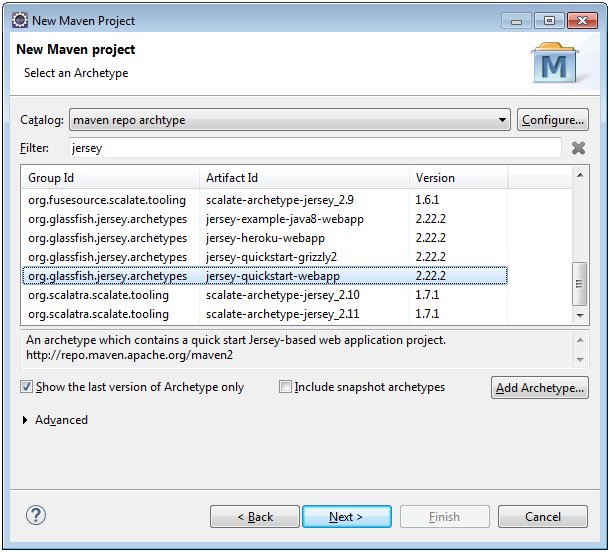Select jersey-example-java8-webapp archetype

click(265, 219)
